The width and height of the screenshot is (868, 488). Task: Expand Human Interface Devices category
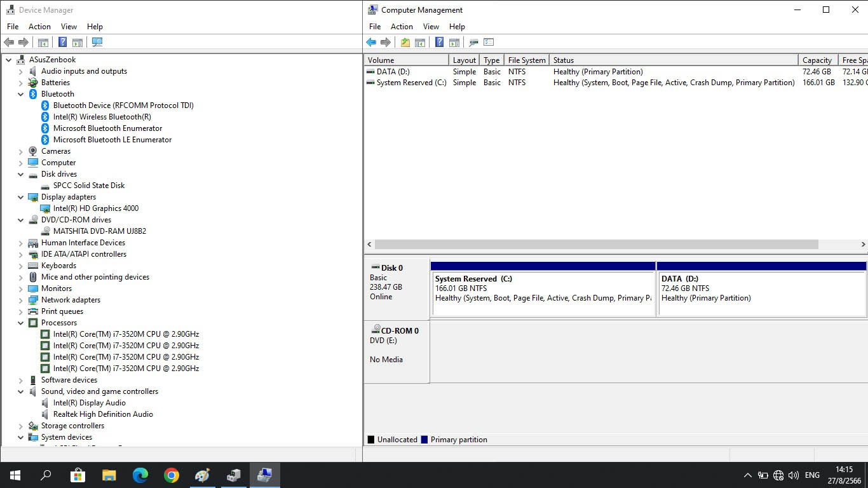20,243
